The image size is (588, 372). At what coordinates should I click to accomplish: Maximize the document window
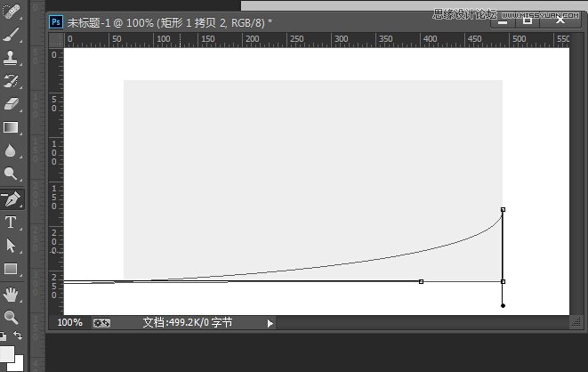coord(528,21)
